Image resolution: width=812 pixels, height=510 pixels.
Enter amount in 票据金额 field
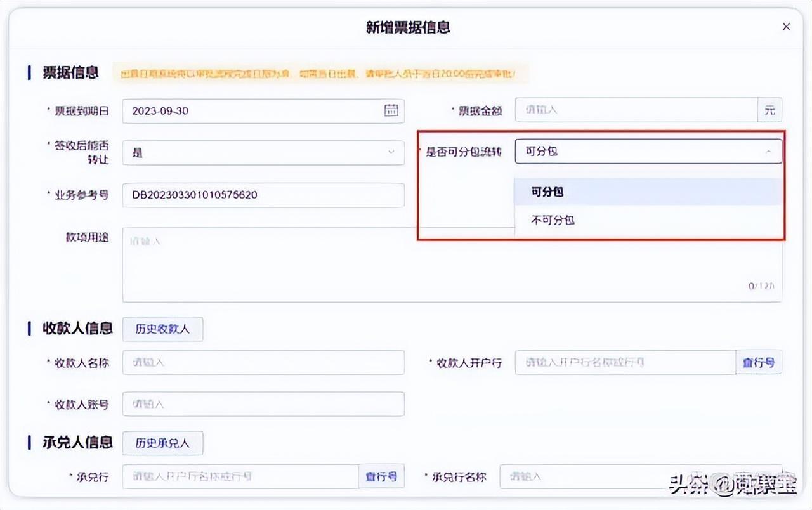click(636, 110)
